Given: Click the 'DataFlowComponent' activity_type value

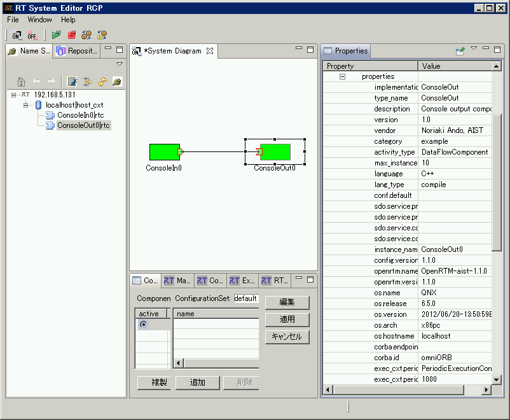Looking at the screenshot, I should (x=455, y=152).
